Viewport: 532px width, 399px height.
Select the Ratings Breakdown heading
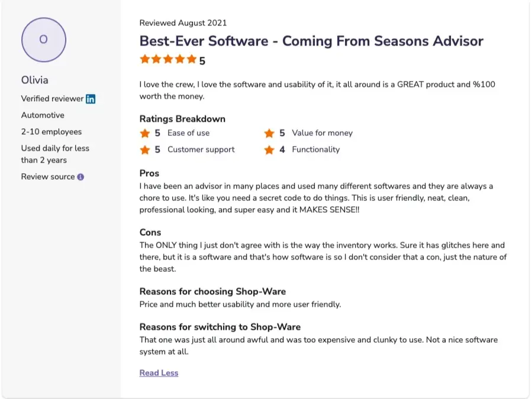pos(182,119)
